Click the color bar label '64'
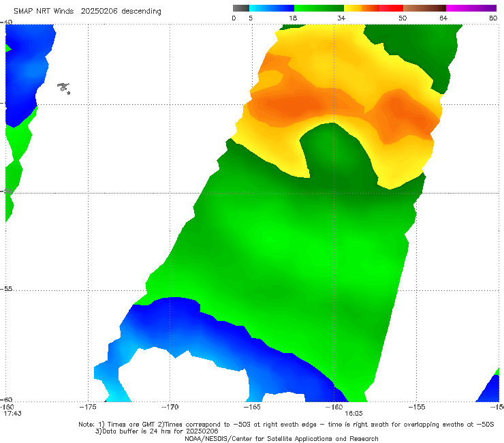This screenshot has height=443, width=504. point(443,18)
